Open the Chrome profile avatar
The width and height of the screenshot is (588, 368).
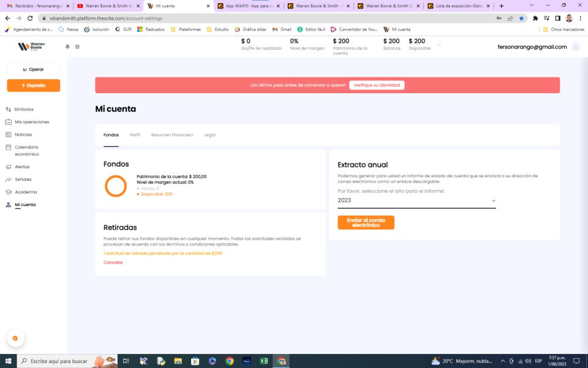coord(569,18)
